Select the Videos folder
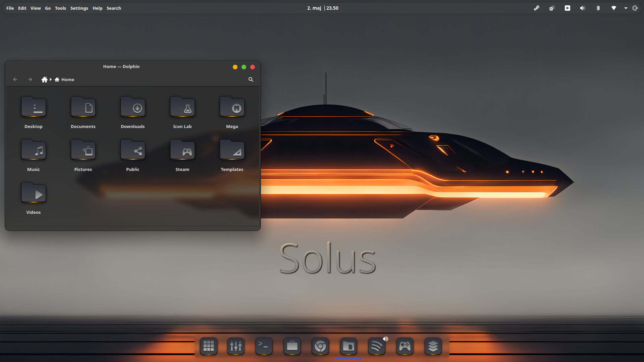The width and height of the screenshot is (644, 362). (34, 198)
